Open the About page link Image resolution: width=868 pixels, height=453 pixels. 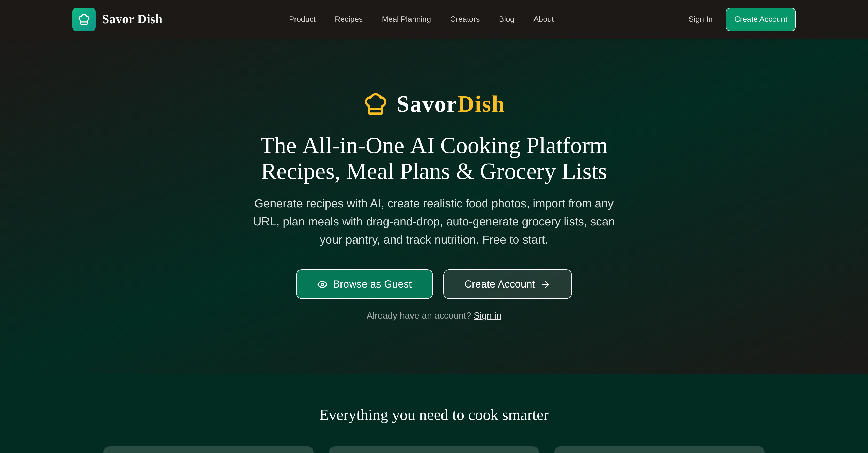pyautogui.click(x=544, y=19)
